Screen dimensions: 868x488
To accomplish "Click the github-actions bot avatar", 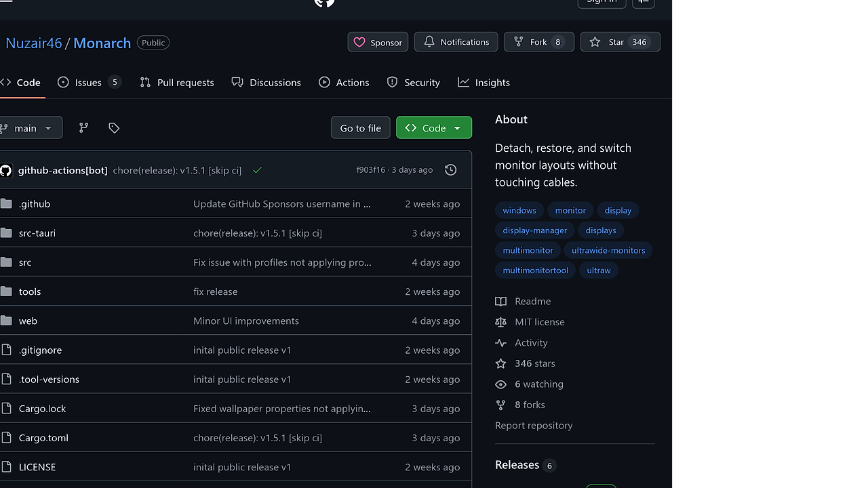I will coord(5,170).
